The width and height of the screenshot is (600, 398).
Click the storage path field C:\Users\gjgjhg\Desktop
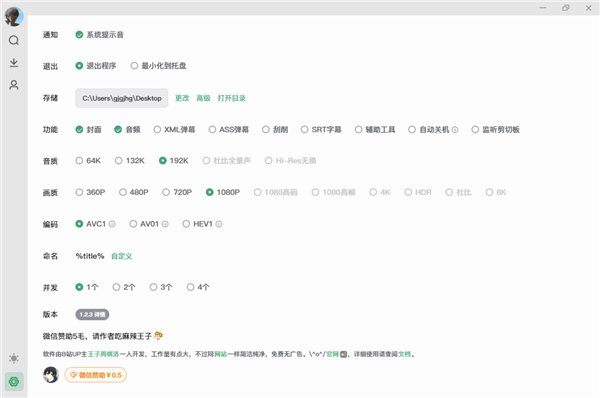tap(122, 98)
